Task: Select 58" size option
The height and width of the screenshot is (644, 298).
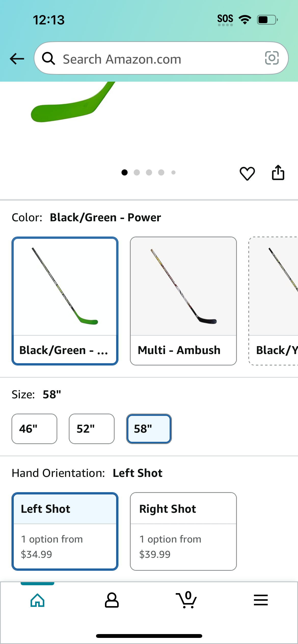Action: [x=149, y=429]
